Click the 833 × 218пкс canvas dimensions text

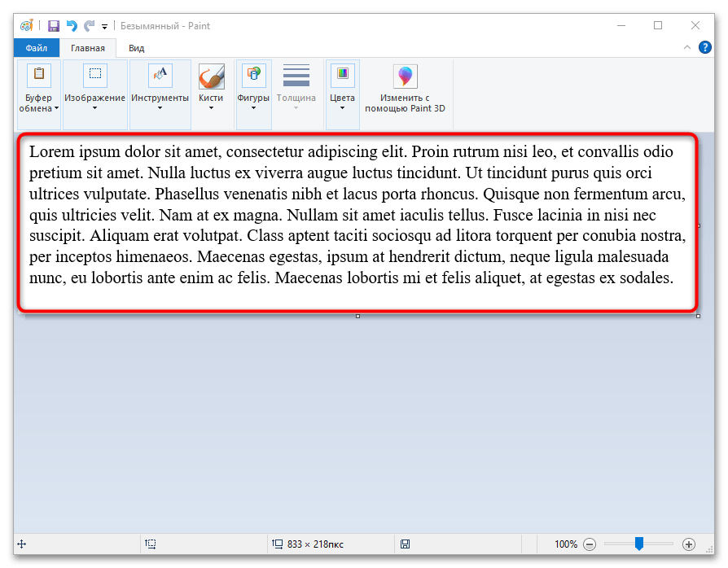tap(315, 544)
